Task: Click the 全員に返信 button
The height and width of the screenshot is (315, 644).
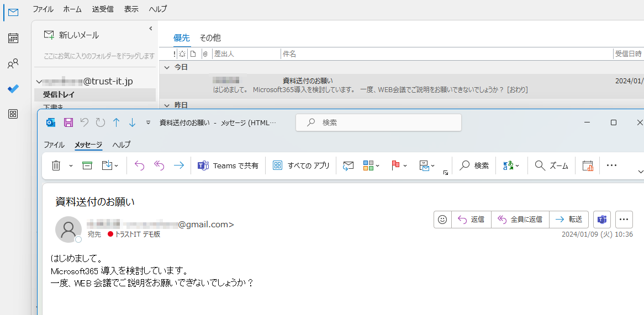Action: pos(520,220)
